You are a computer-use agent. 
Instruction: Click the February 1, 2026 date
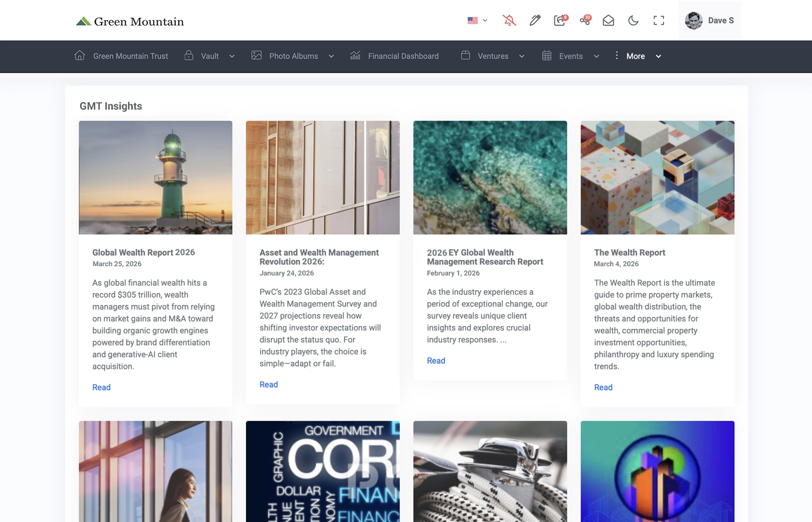click(453, 273)
